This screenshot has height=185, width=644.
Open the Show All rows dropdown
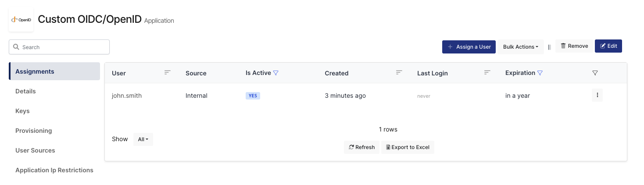(x=143, y=139)
